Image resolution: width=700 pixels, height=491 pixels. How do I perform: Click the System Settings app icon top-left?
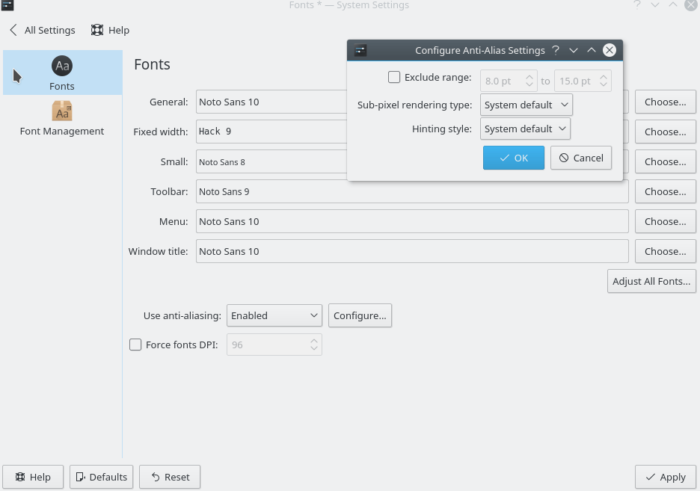pos(8,5)
